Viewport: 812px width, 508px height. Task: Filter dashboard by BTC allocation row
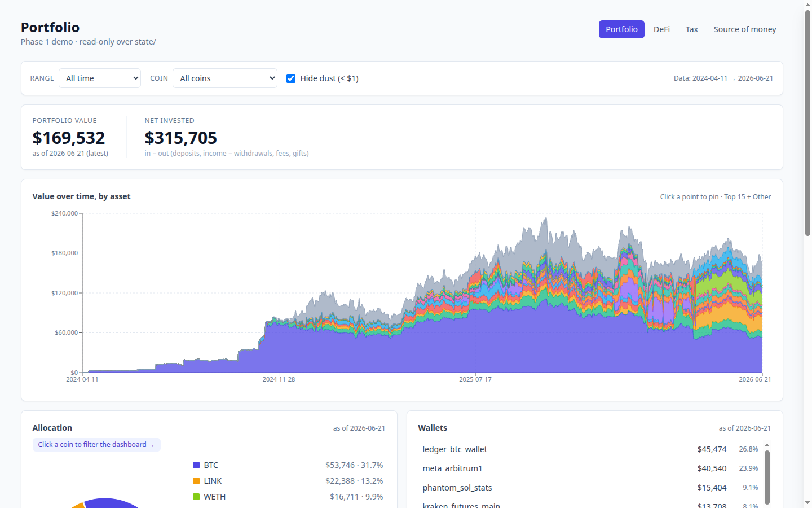coord(288,465)
